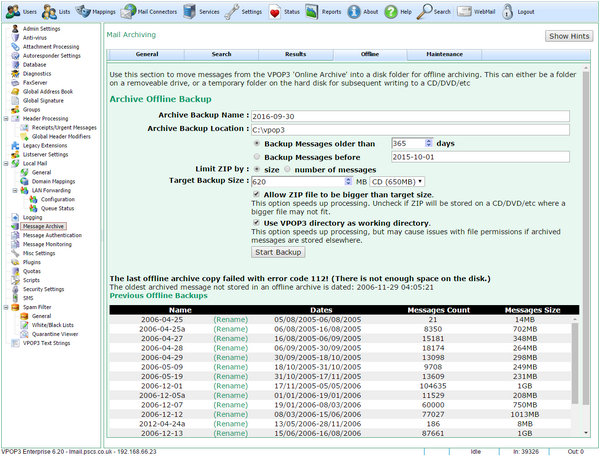
Task: Open the CD (650MB) media size dropdown
Action: tap(397, 182)
